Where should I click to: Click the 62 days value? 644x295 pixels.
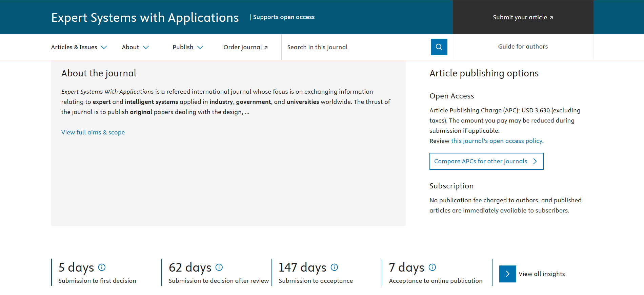coord(190,268)
